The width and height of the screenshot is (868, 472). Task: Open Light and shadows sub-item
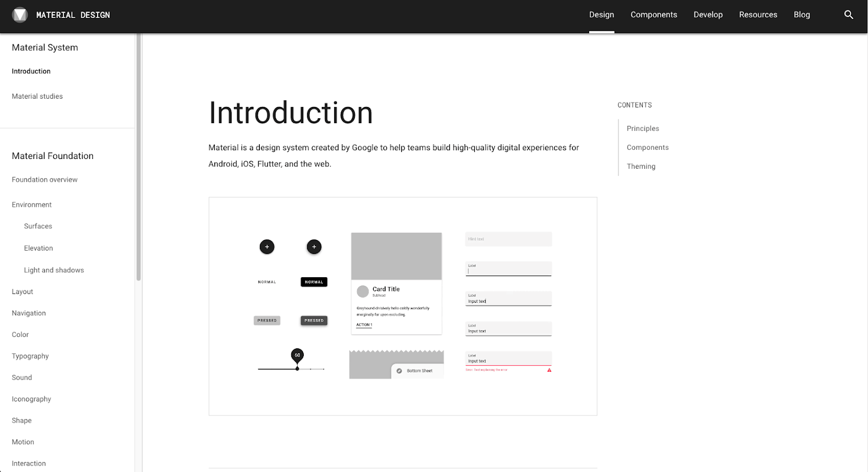[x=54, y=270]
